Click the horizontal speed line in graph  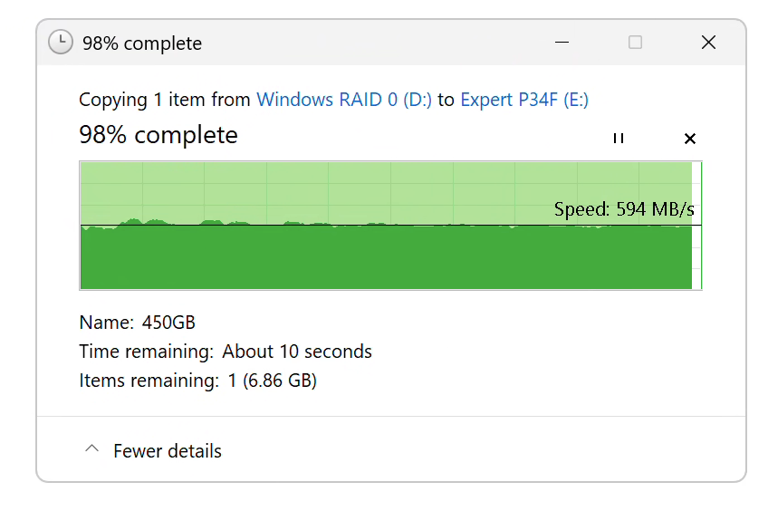391,225
